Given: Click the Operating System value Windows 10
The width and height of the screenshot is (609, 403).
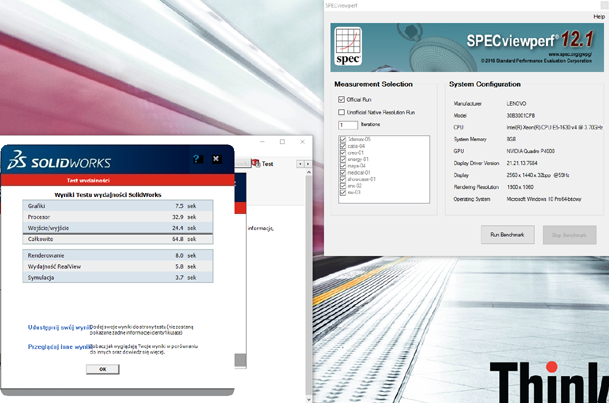Looking at the screenshot, I should pyautogui.click(x=544, y=199).
